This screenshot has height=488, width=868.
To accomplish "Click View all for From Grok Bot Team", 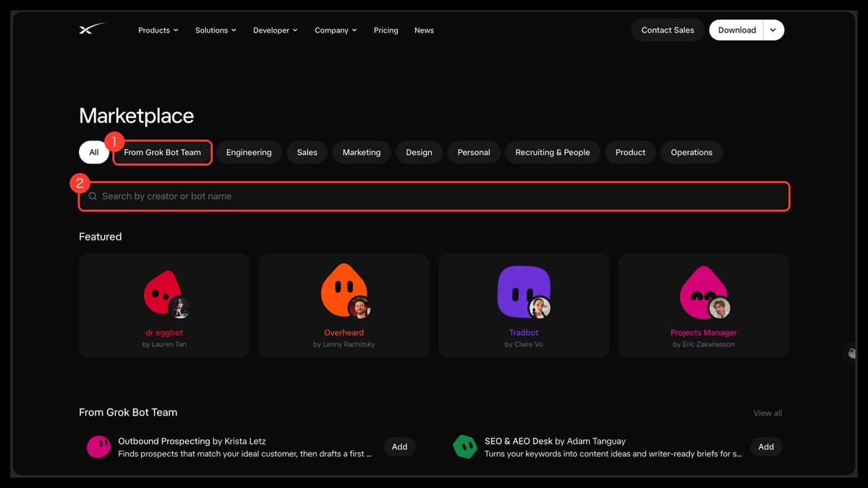I will point(767,413).
